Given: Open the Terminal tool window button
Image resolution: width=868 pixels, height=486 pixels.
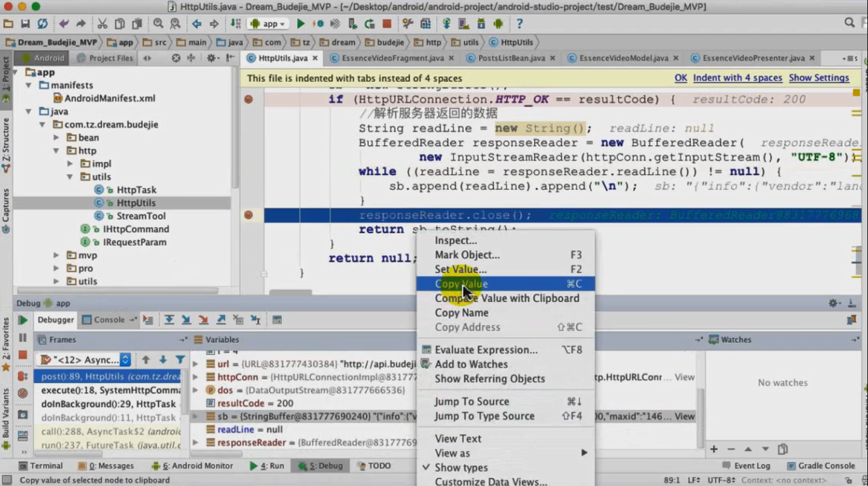Looking at the screenshot, I should tap(41, 465).
